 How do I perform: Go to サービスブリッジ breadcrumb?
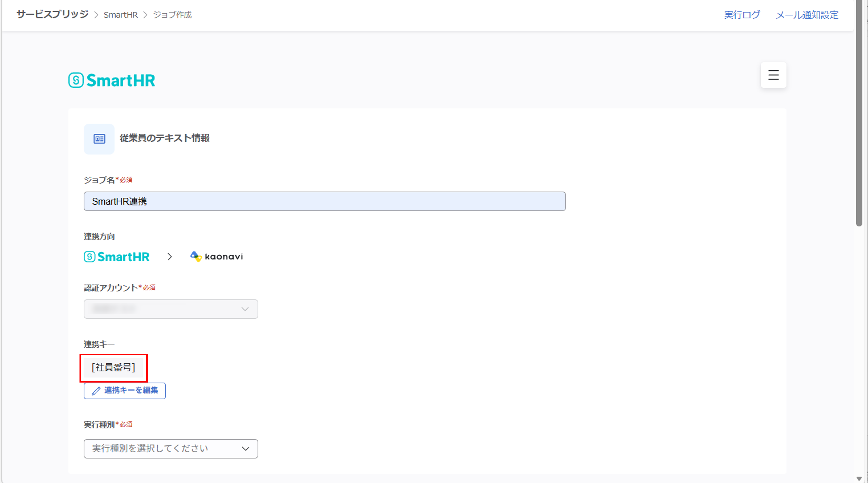click(52, 14)
